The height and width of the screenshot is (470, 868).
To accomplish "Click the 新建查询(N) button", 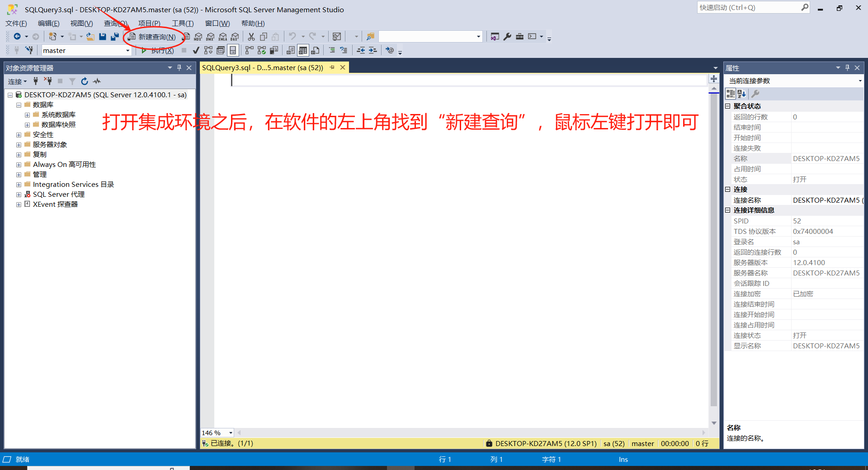I will click(x=152, y=37).
